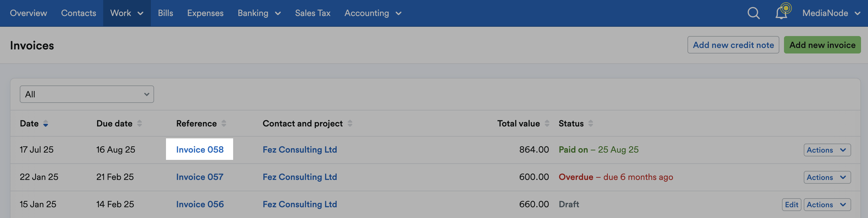Click the Total value header text
Viewport: 868px width, 218px height.
[x=518, y=123]
